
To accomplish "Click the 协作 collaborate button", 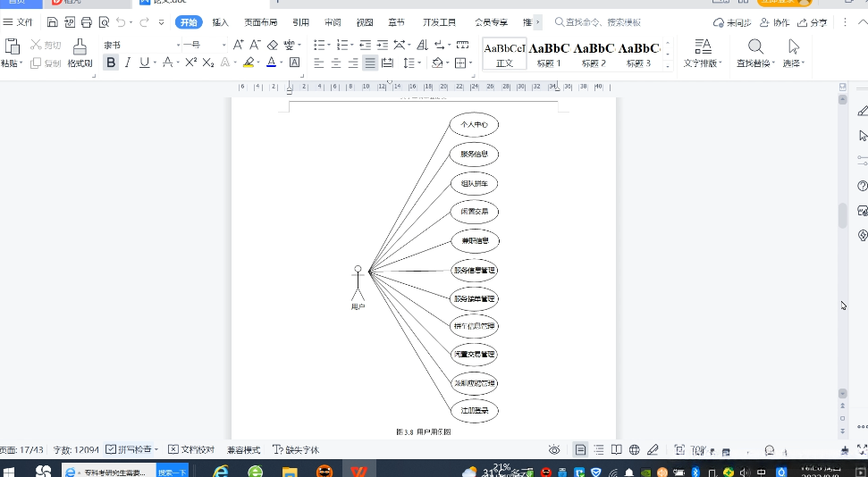I will (774, 22).
